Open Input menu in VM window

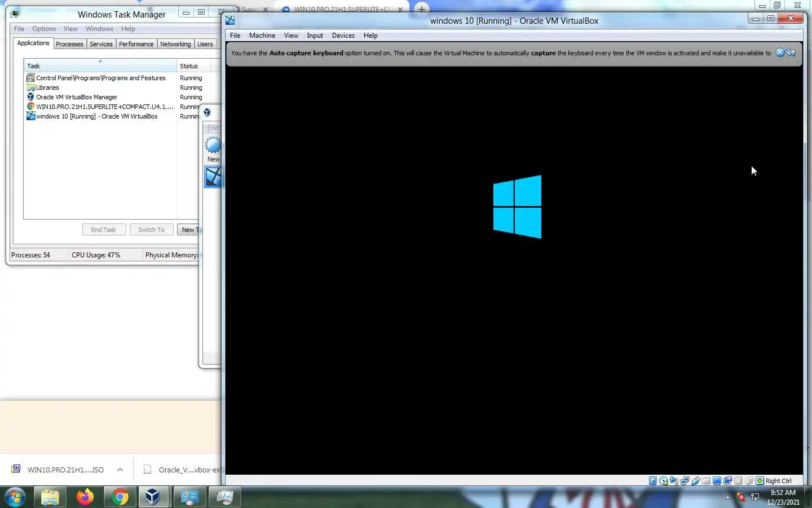click(315, 36)
